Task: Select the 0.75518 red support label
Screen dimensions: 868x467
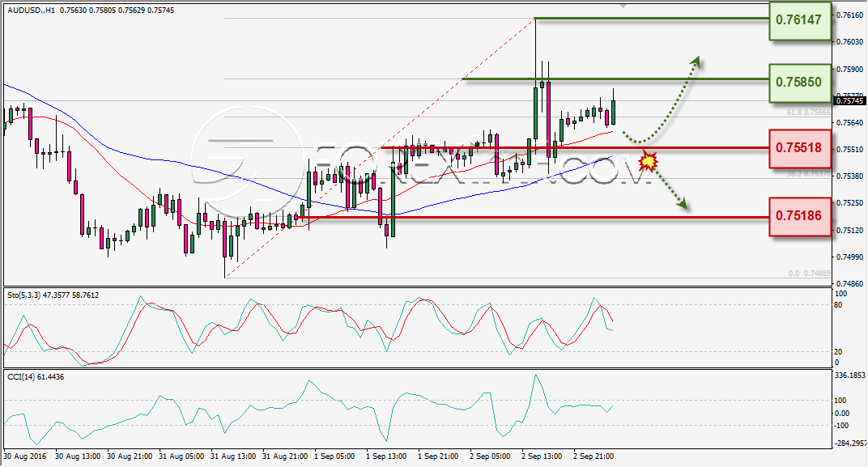Action: 800,149
